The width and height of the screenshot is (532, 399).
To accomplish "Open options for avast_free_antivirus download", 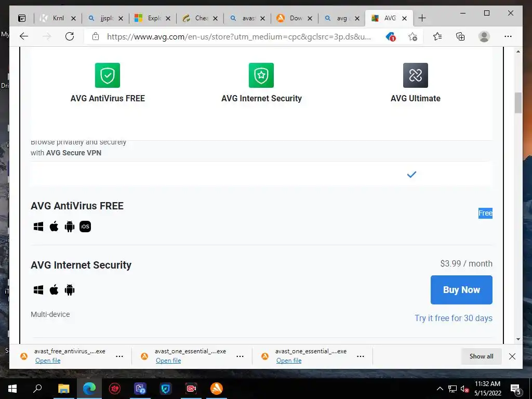I will point(119,356).
